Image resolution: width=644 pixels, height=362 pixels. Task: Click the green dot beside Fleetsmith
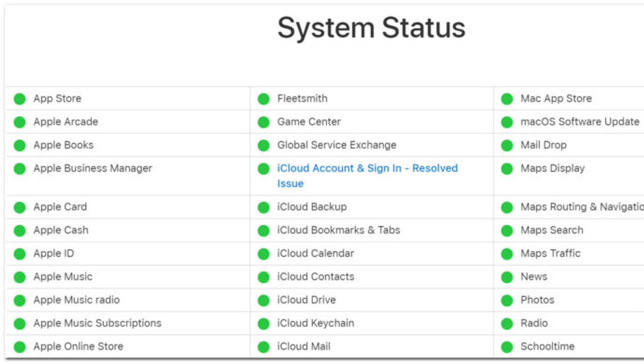(x=264, y=99)
